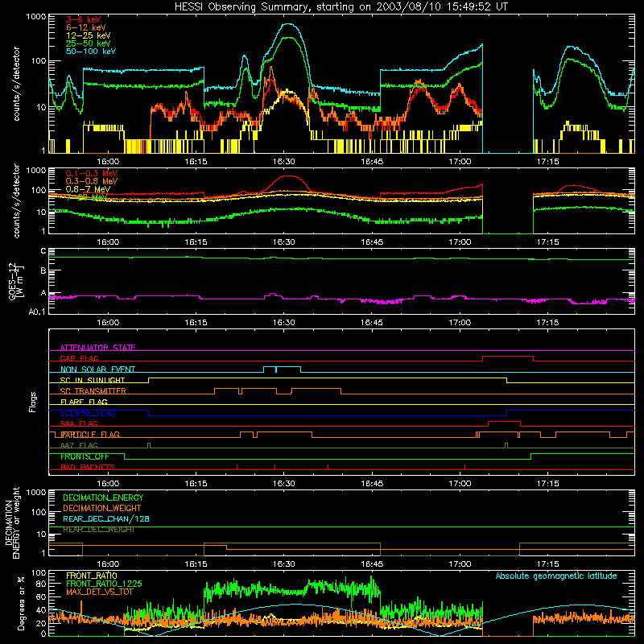The image size is (644, 644).
Task: Click the raised NON_SOLAR_EVENT segment near 16:30
Action: (x=282, y=366)
